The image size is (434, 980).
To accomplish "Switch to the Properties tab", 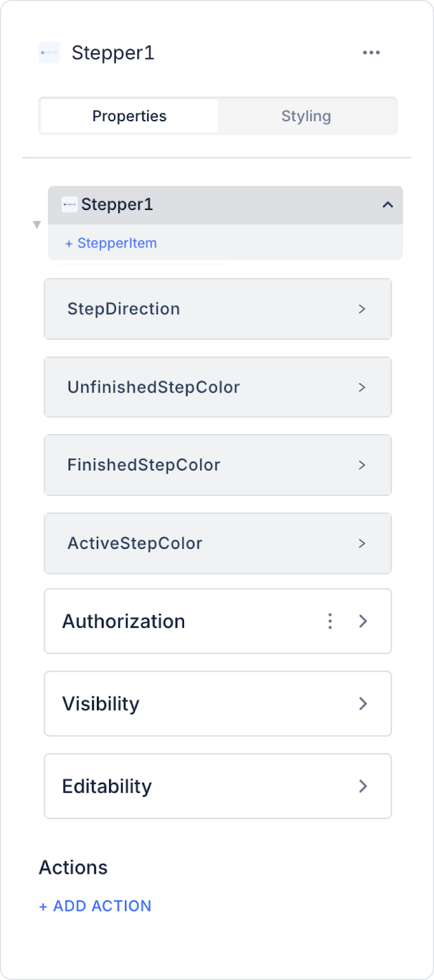I will pos(129,116).
